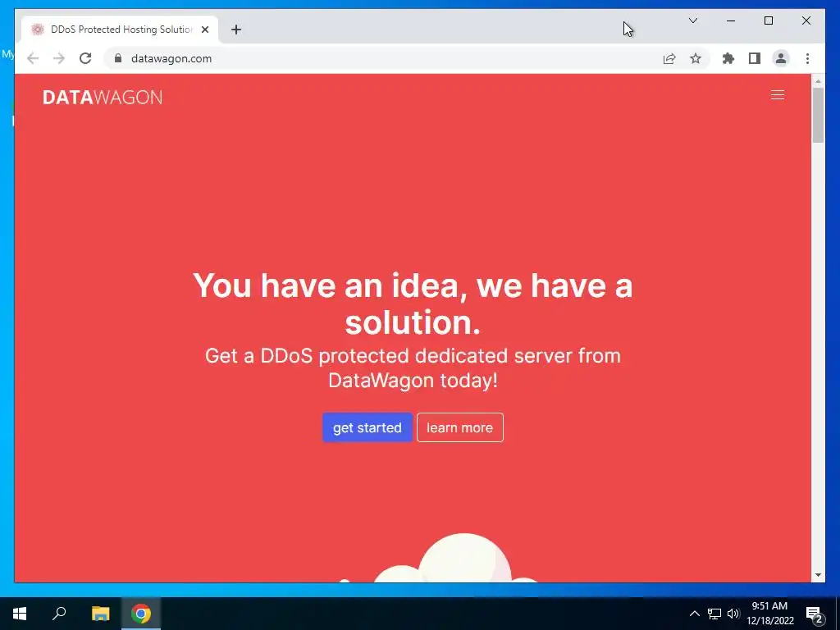The height and width of the screenshot is (630, 840).
Task: Click the learn more button
Action: (x=459, y=427)
